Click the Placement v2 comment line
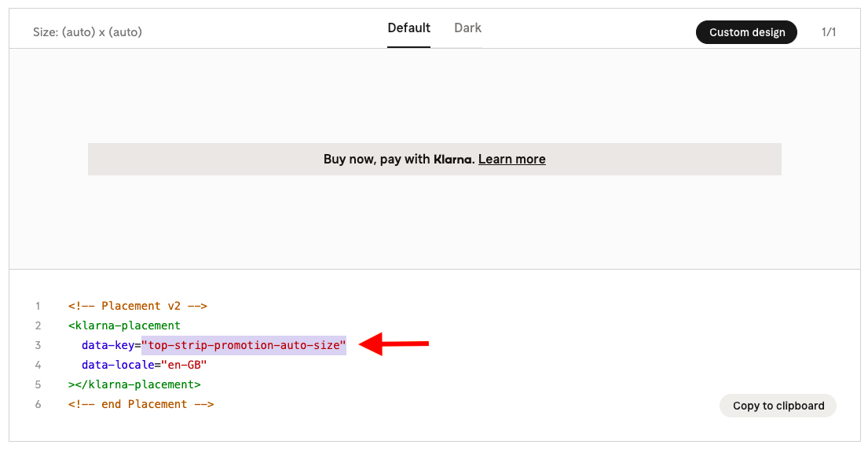Screen dimensions: 868x452 137,307
